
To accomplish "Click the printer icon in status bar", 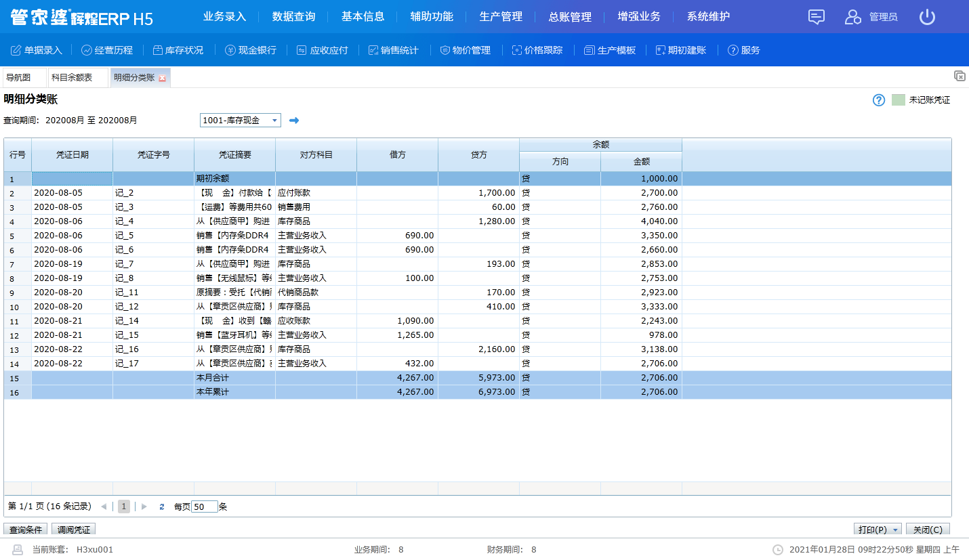I will [18, 549].
